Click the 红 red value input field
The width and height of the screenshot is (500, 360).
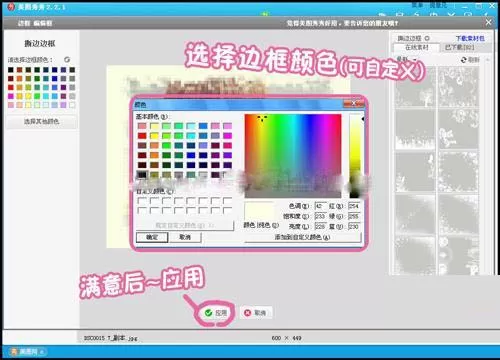(354, 206)
